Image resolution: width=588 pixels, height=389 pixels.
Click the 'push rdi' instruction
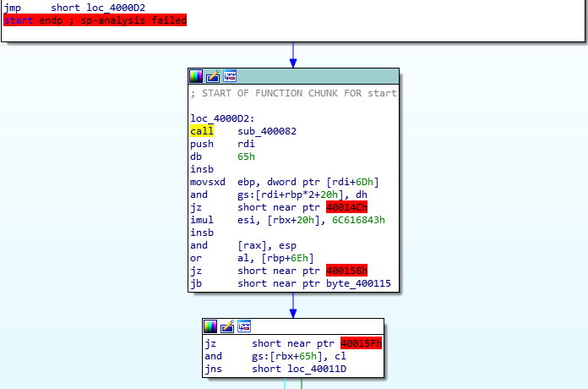click(222, 144)
